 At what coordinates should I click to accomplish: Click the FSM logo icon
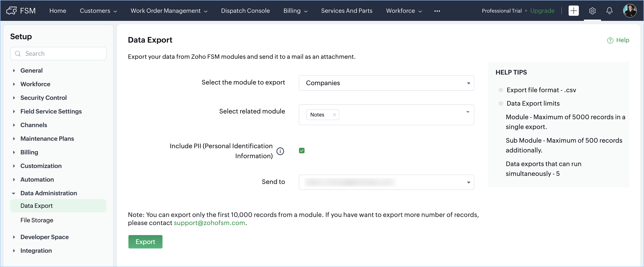click(x=11, y=11)
